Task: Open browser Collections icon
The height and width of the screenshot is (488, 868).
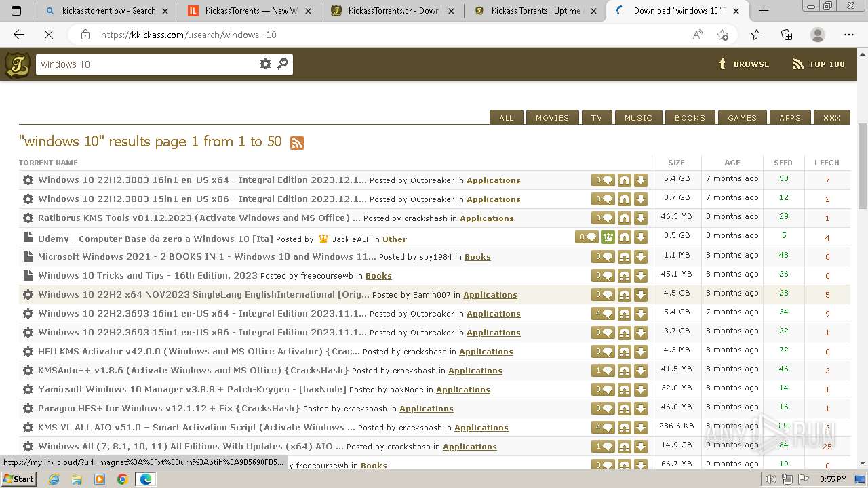Action: click(x=787, y=35)
